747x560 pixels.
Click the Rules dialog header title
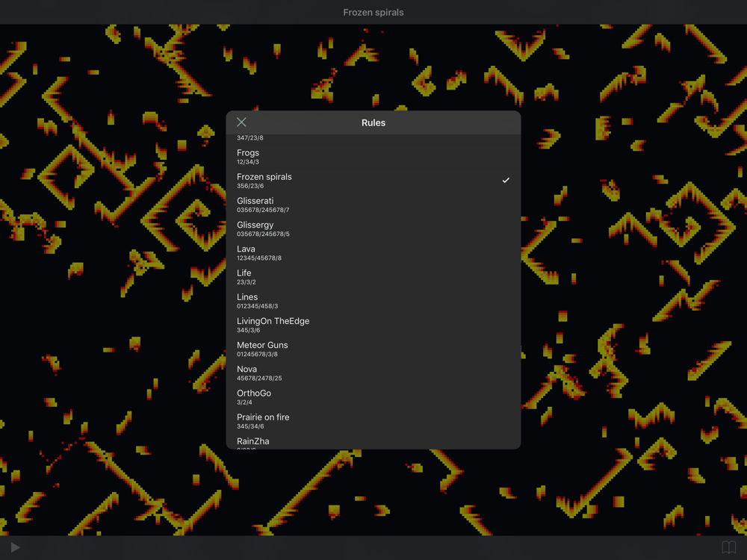coord(373,123)
